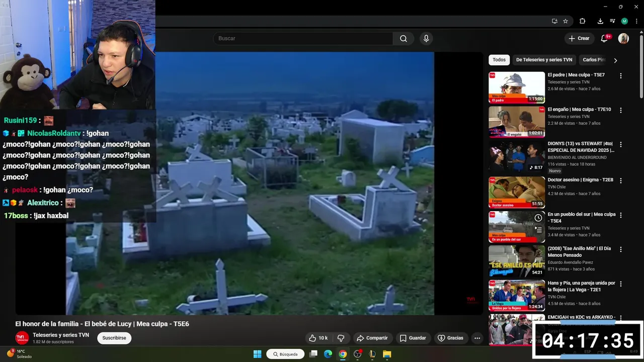
Task: Open Task View on the taskbar
Action: click(x=313, y=354)
